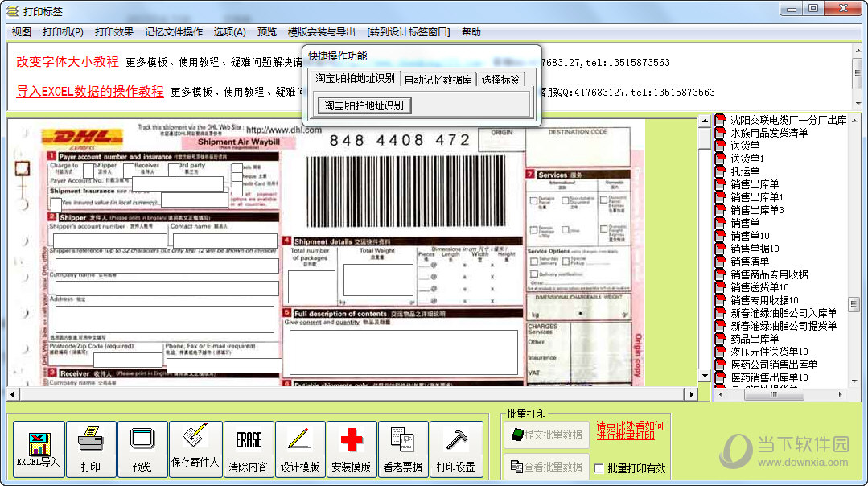Open 设计模版 pencil design icon
The height and width of the screenshot is (486, 868).
click(x=300, y=449)
